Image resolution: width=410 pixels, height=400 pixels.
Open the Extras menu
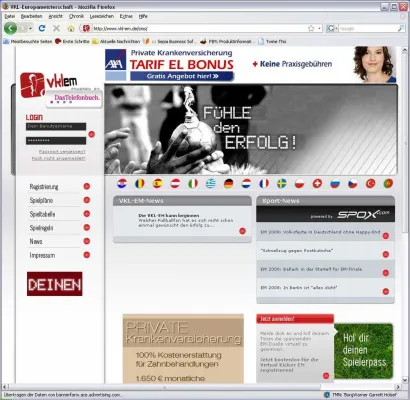[x=126, y=16]
